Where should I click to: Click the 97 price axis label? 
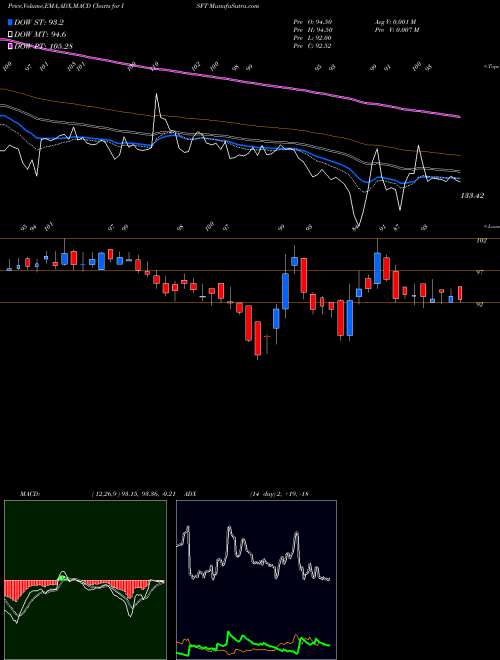tap(480, 273)
